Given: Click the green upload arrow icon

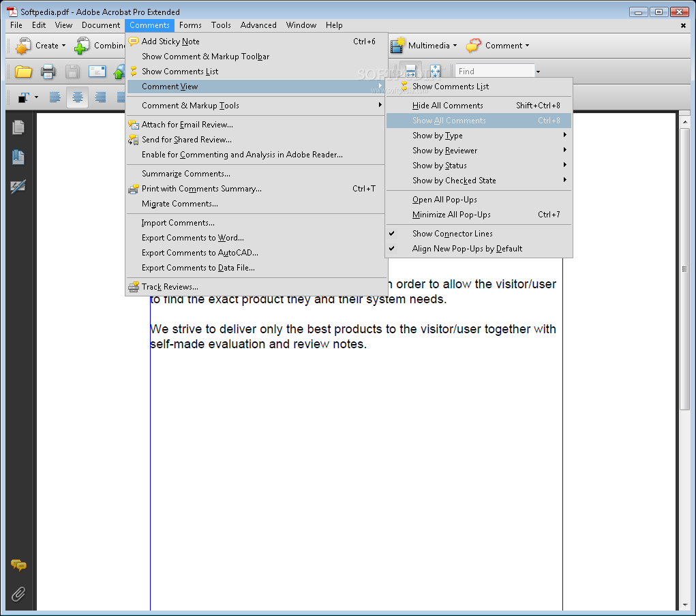Looking at the screenshot, I should point(119,72).
